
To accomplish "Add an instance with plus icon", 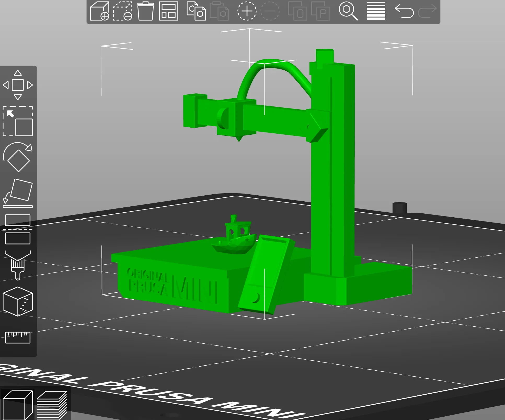I will [x=247, y=11].
